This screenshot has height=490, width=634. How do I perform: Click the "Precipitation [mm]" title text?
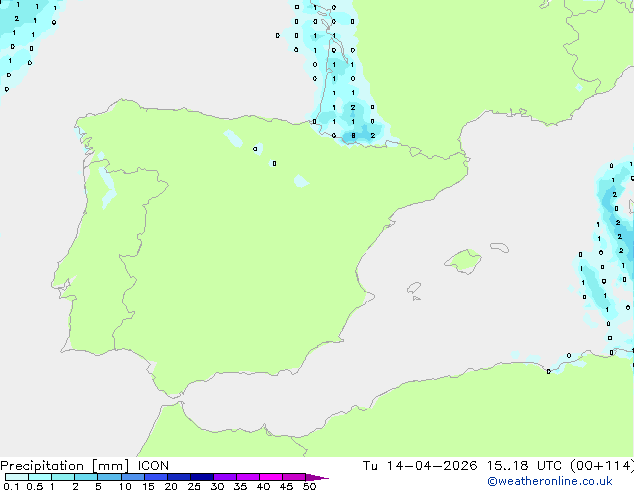[x=65, y=466]
